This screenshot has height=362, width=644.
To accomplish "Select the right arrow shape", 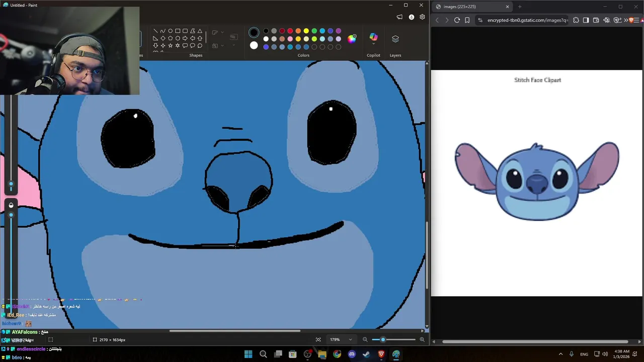I will (185, 38).
